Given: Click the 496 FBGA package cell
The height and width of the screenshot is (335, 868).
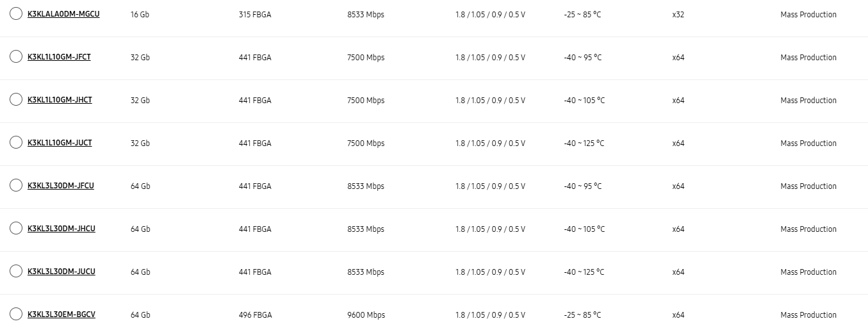Looking at the screenshot, I should click(x=255, y=315).
